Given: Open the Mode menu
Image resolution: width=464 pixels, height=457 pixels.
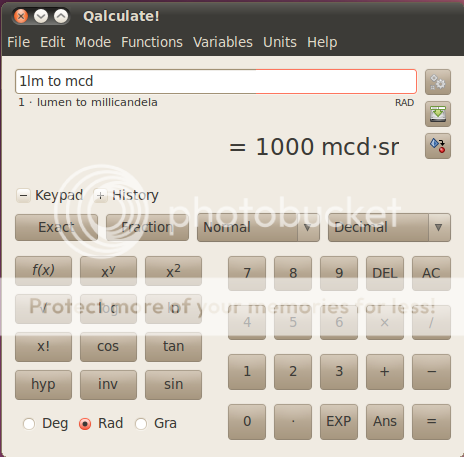Looking at the screenshot, I should pyautogui.click(x=93, y=42).
